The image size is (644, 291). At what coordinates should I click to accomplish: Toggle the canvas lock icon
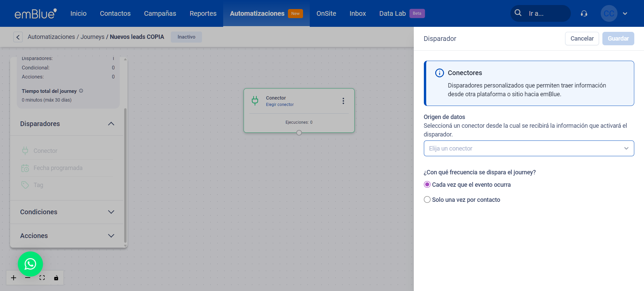tap(56, 278)
